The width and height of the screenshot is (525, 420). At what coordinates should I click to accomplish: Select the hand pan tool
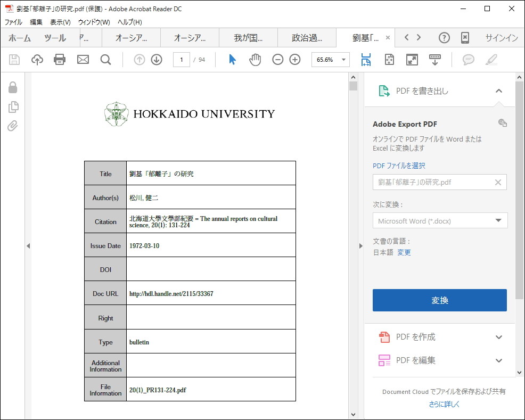(x=255, y=60)
